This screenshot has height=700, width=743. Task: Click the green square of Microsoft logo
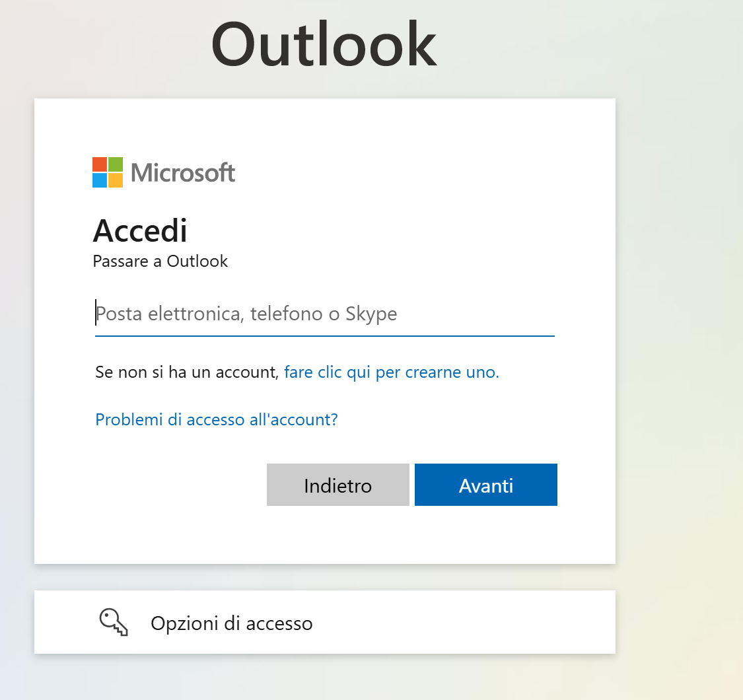116,164
